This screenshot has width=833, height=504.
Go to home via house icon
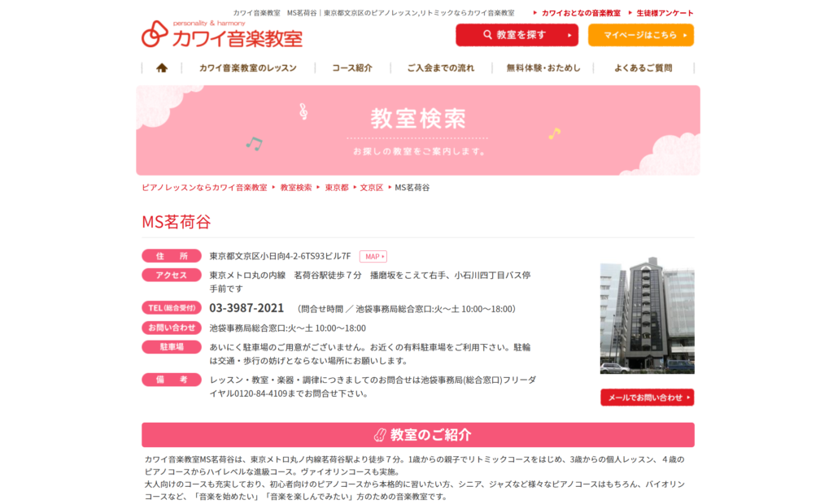(162, 68)
